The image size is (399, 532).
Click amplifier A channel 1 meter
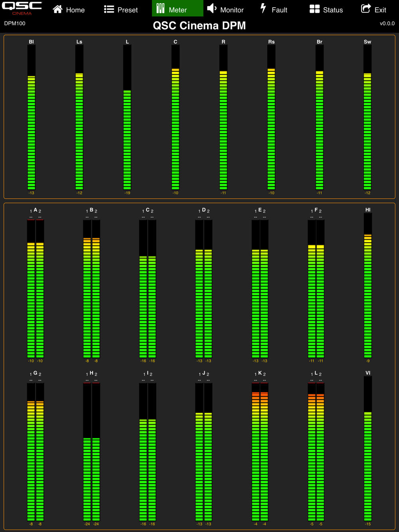click(31, 288)
